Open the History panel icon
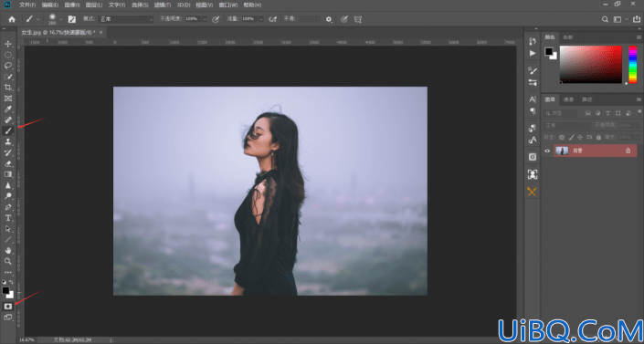This screenshot has height=344, width=644. tap(533, 41)
